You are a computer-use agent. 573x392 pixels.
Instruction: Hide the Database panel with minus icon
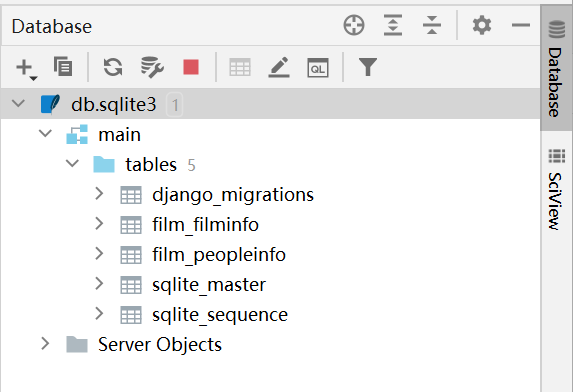pyautogui.click(x=521, y=25)
